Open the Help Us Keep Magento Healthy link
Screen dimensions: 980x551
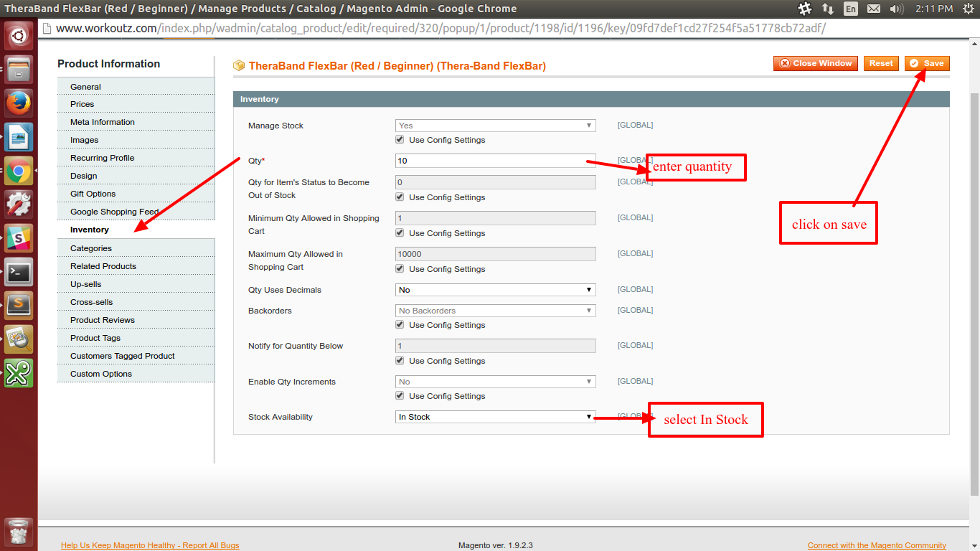[150, 545]
